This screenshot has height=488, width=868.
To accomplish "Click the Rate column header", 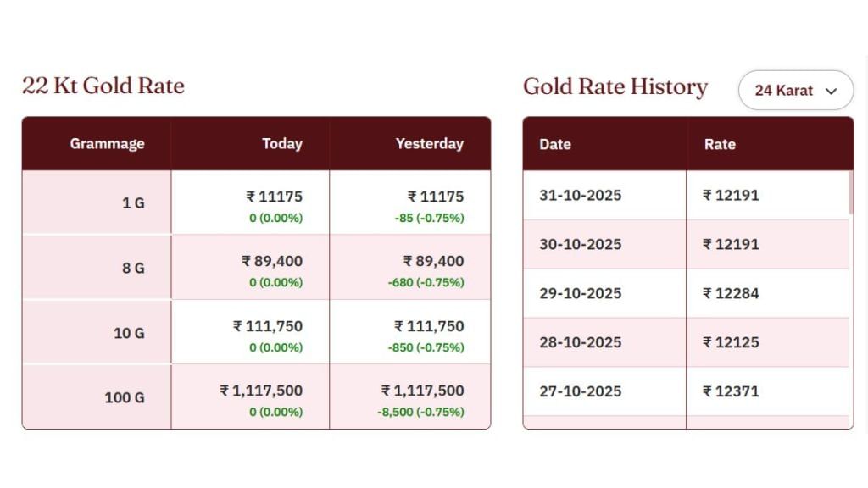I will (x=720, y=144).
